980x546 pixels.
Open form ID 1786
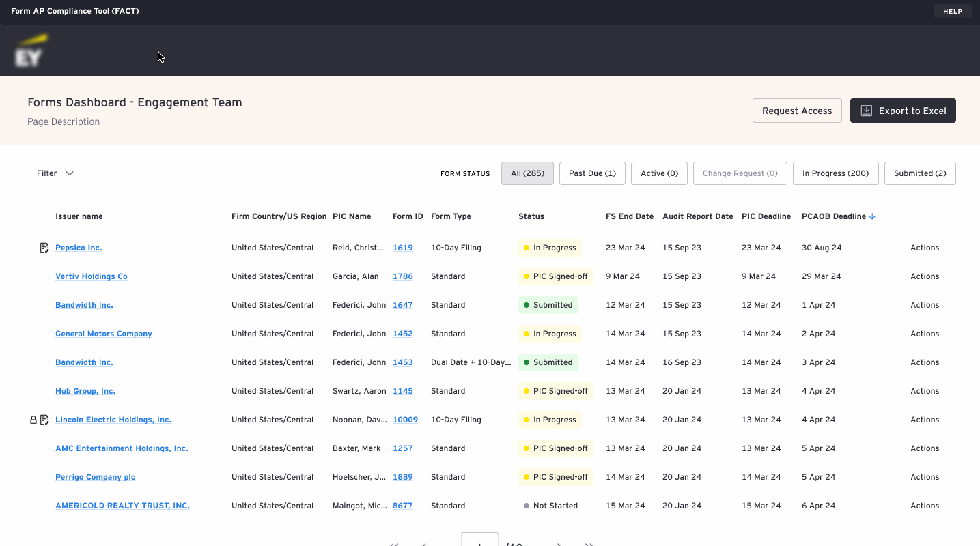coord(403,276)
